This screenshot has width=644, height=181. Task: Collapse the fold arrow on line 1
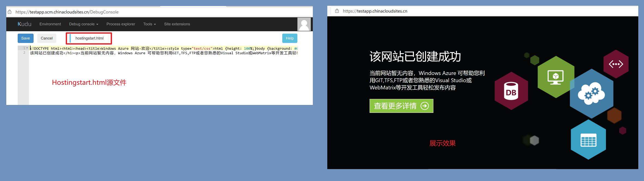point(27,48)
